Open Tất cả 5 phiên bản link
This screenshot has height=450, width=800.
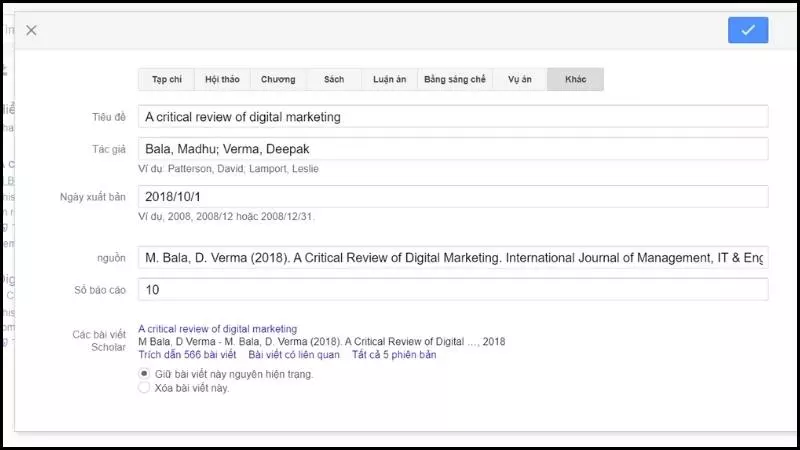(394, 355)
